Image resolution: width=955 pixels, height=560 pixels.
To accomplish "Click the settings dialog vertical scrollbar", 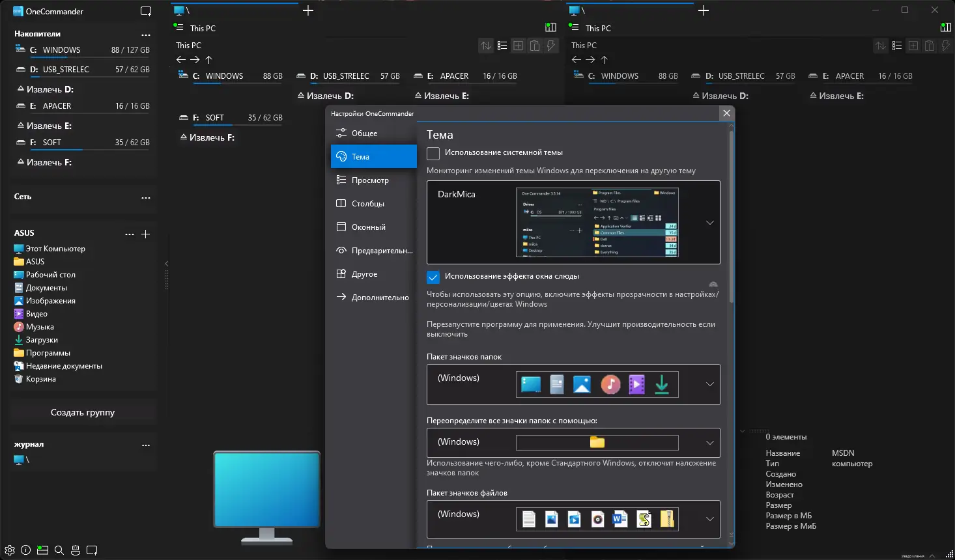I will pyautogui.click(x=732, y=215).
